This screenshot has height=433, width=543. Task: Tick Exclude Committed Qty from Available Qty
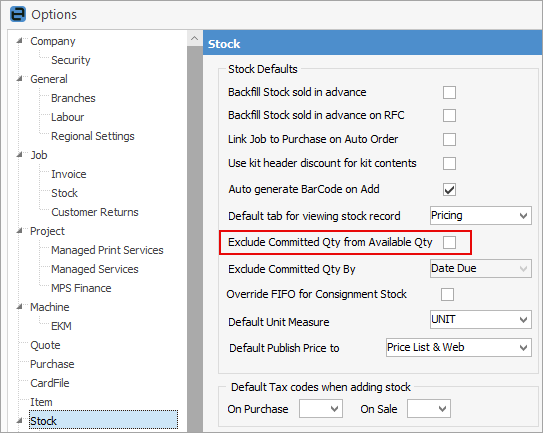pos(449,242)
